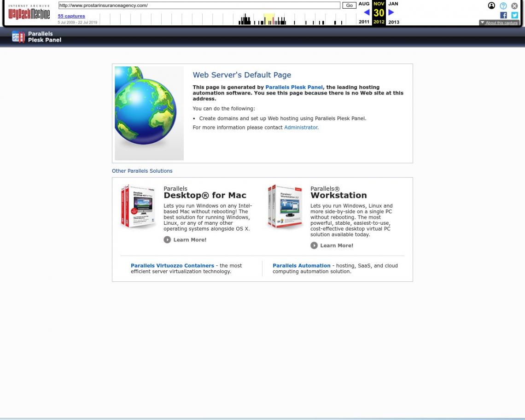Click Web Server's Default Page title
The width and height of the screenshot is (525, 420).
coord(242,75)
